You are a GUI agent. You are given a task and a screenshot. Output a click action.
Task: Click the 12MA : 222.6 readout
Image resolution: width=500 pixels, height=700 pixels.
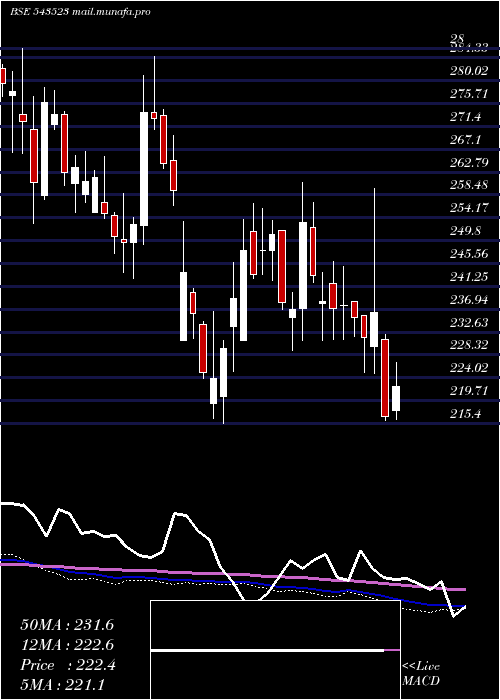click(x=67, y=645)
